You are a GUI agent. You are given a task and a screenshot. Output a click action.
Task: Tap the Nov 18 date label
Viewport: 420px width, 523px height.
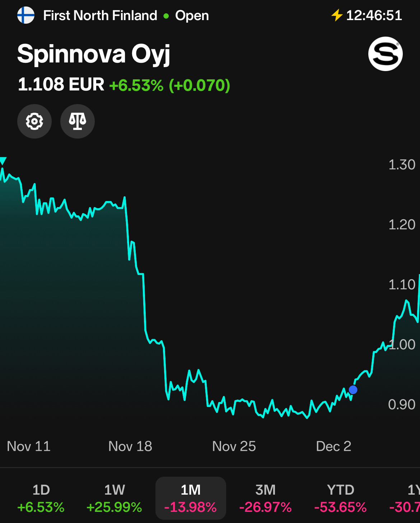point(130,446)
